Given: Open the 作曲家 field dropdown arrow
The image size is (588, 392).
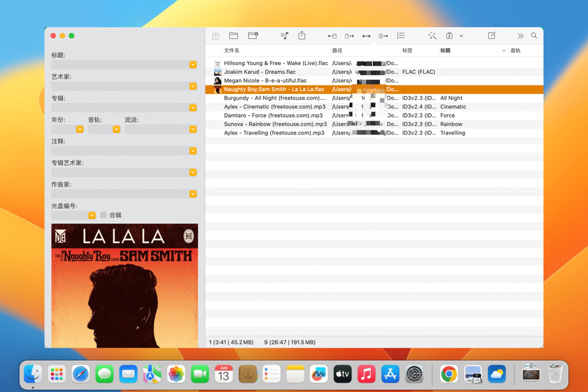Looking at the screenshot, I should click(193, 194).
